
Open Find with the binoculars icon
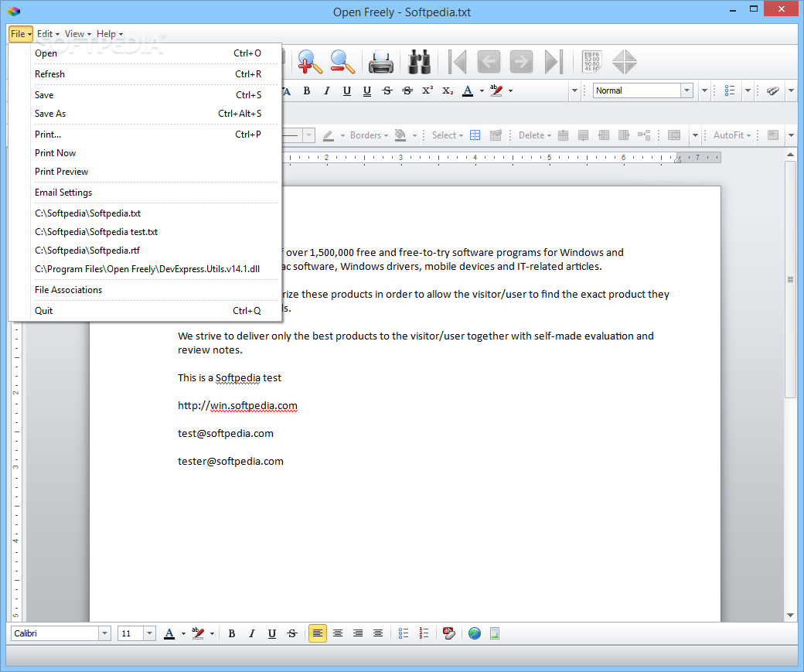[420, 62]
